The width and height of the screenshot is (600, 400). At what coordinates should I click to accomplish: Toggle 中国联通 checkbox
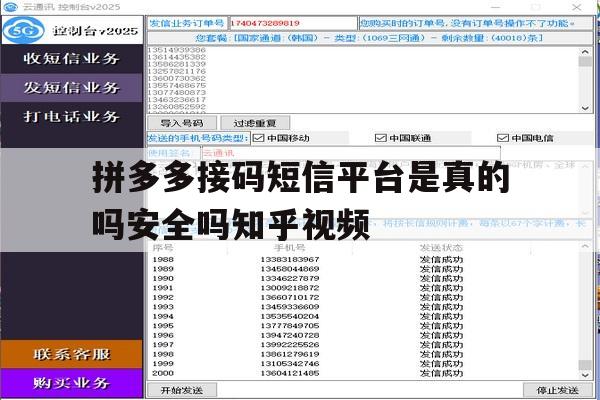[380, 138]
